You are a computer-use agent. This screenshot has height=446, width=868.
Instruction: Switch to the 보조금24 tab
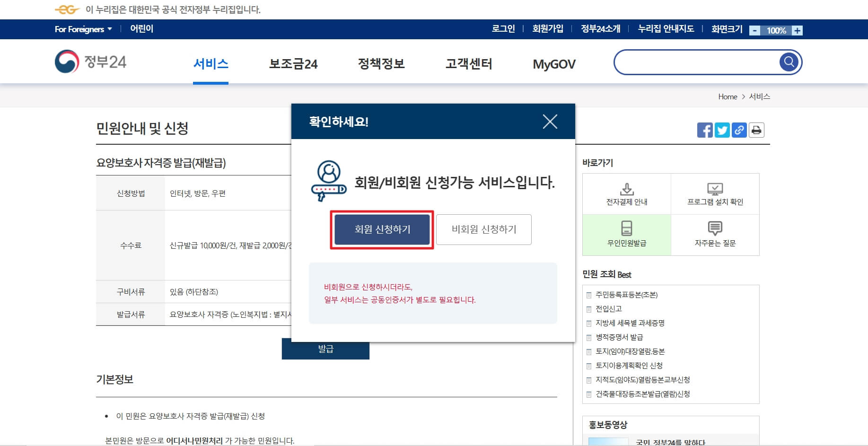(x=293, y=64)
